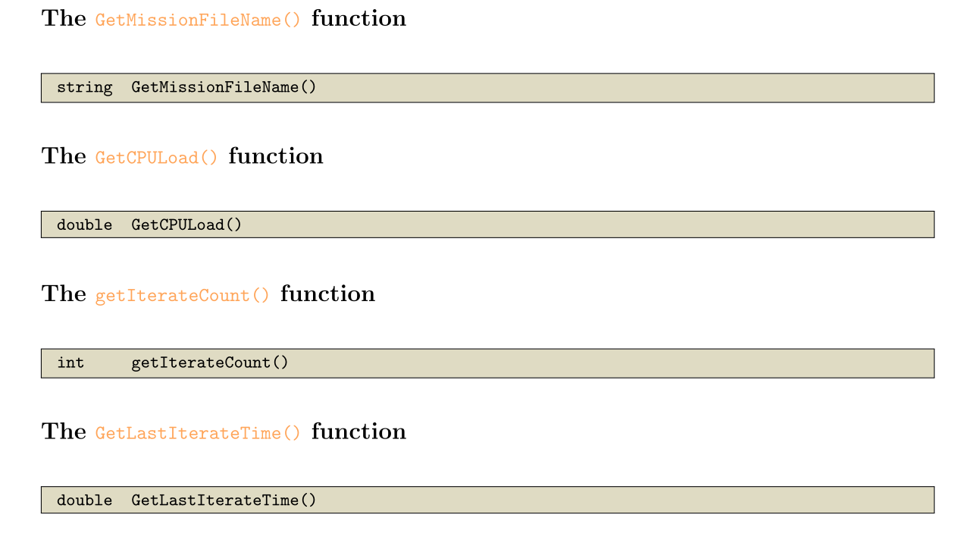This screenshot has width=980, height=540.
Task: Click the "string" return type in code box
Action: 84,87
